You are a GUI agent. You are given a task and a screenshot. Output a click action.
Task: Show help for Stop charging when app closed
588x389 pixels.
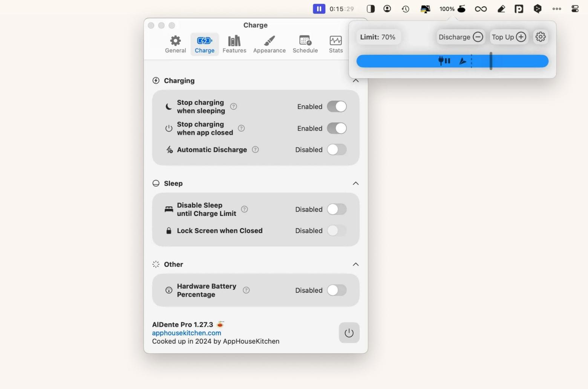pyautogui.click(x=241, y=128)
